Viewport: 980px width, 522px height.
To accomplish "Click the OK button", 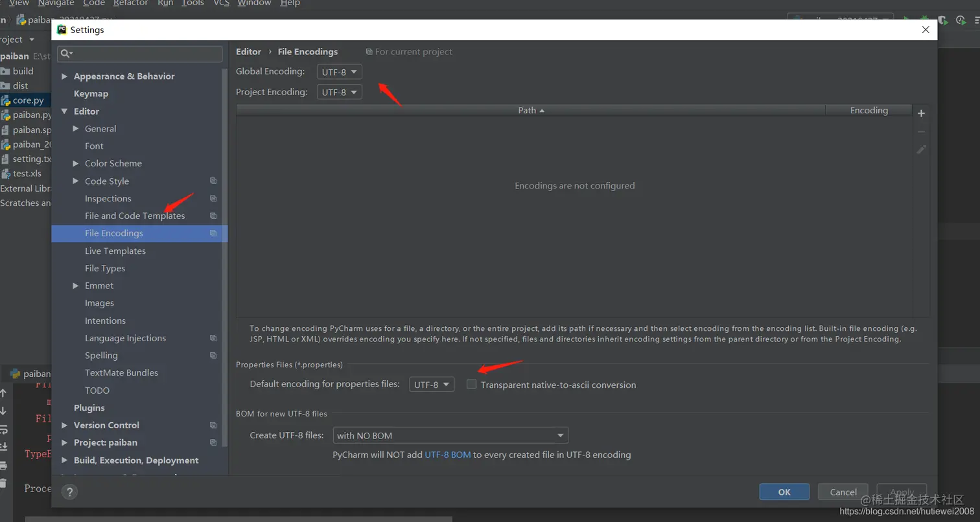I will (x=784, y=492).
